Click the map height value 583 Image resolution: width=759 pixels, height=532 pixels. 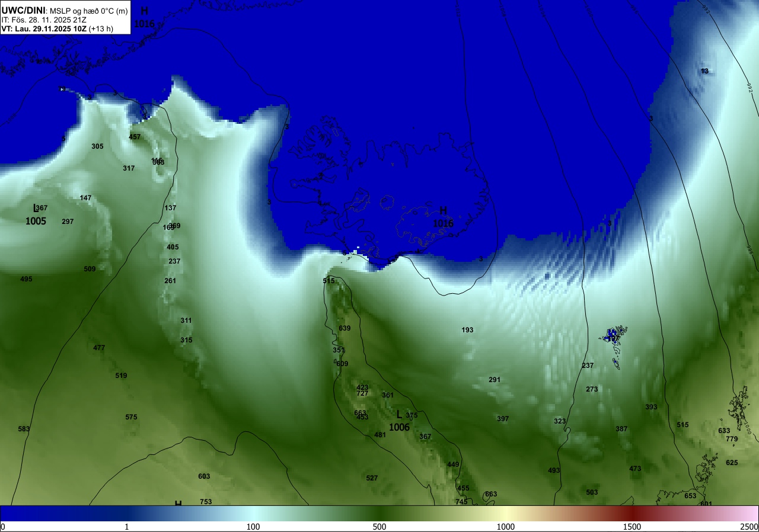(24, 429)
